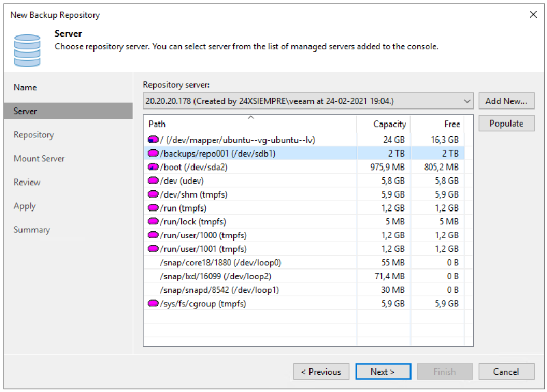Viewport: 547px width, 392px height.
Task: Click the disk icon next to /boot row
Action: 153,167
